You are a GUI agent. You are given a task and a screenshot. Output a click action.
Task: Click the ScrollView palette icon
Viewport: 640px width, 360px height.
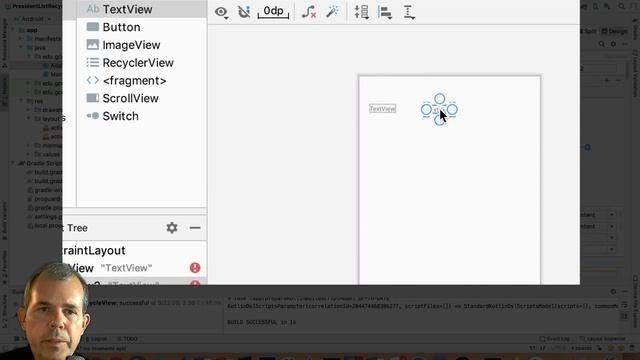(x=93, y=98)
